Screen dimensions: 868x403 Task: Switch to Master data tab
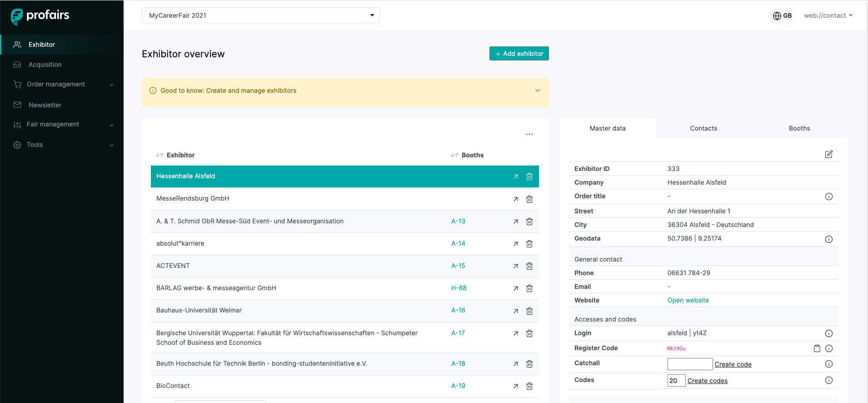(608, 128)
